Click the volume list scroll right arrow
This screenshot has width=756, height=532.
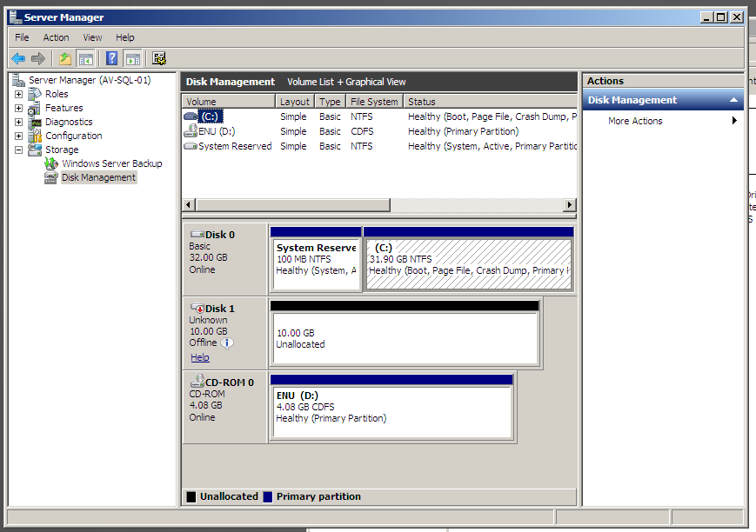pos(570,205)
